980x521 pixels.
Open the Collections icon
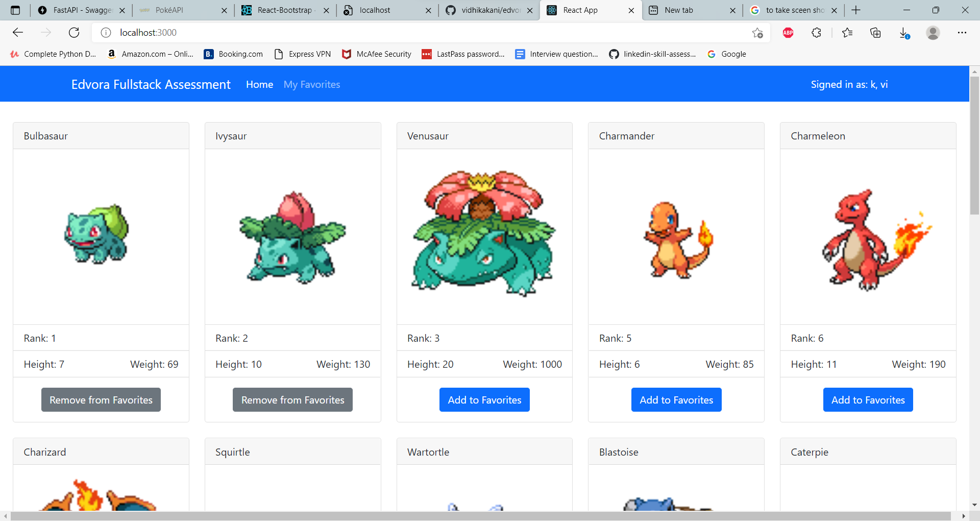[876, 32]
